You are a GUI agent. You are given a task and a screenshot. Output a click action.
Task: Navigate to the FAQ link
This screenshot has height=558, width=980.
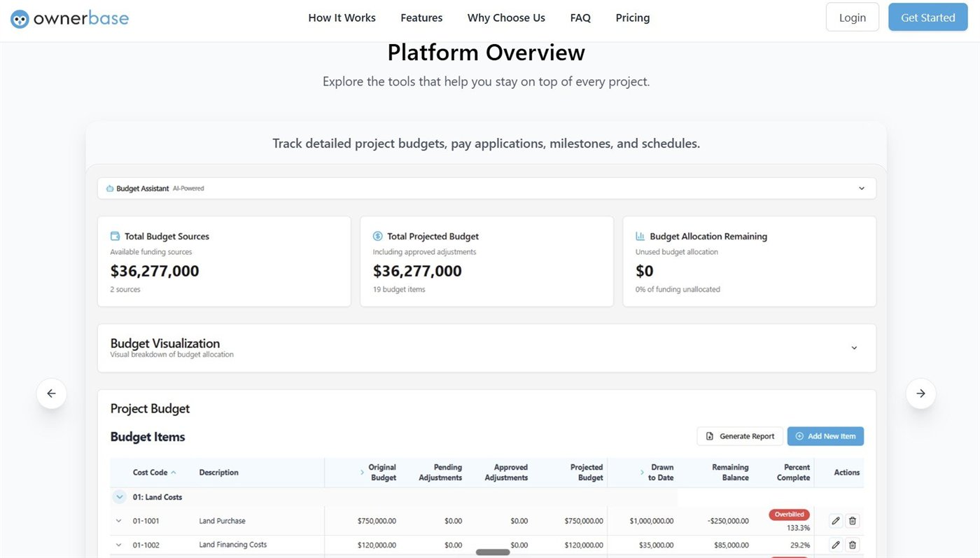[580, 18]
